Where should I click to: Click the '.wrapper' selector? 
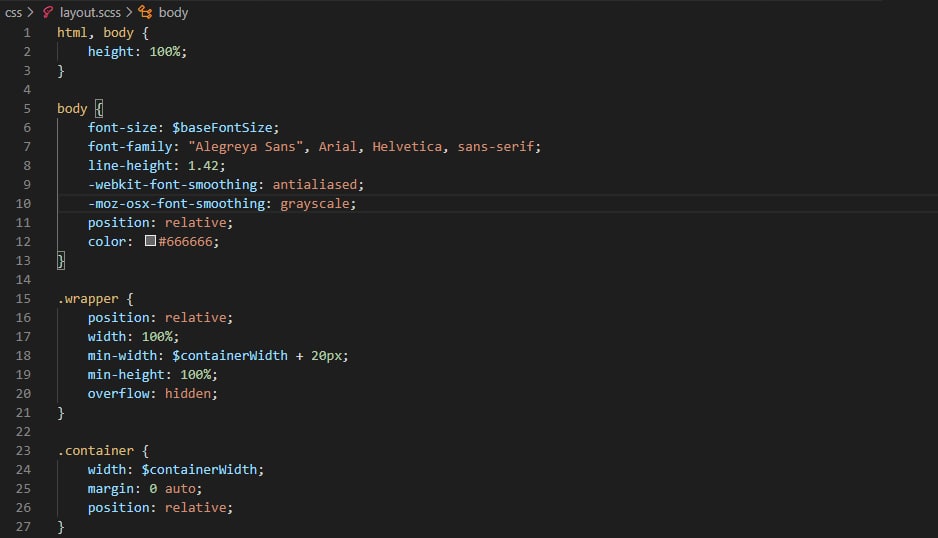(88, 299)
